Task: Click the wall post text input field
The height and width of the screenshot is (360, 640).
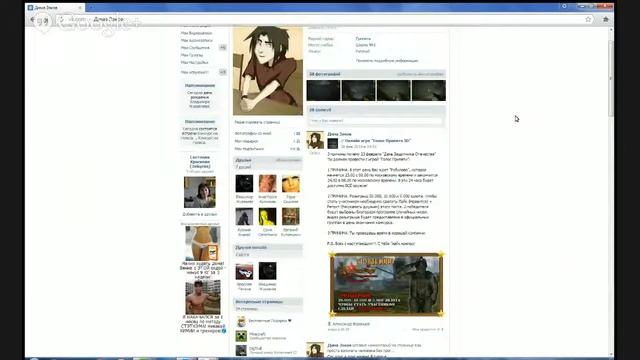Action: (x=376, y=121)
